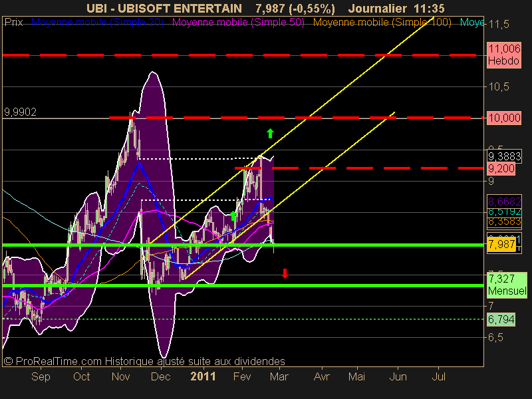Click the 9,9902 level text on the left

[x=20, y=112]
